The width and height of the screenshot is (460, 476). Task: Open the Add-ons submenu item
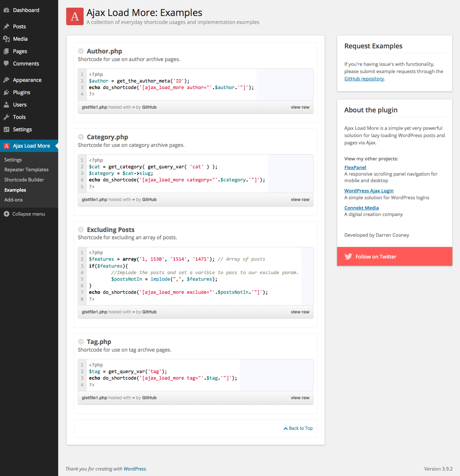(x=13, y=200)
